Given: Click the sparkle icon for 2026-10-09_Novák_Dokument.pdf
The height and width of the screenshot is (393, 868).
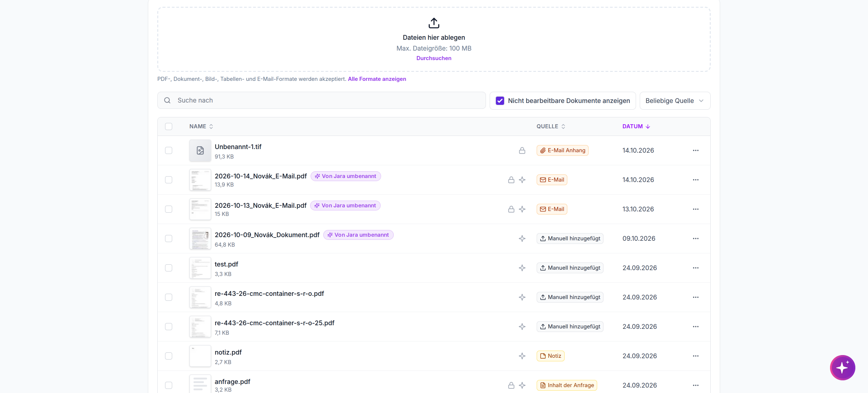Looking at the screenshot, I should click(522, 239).
